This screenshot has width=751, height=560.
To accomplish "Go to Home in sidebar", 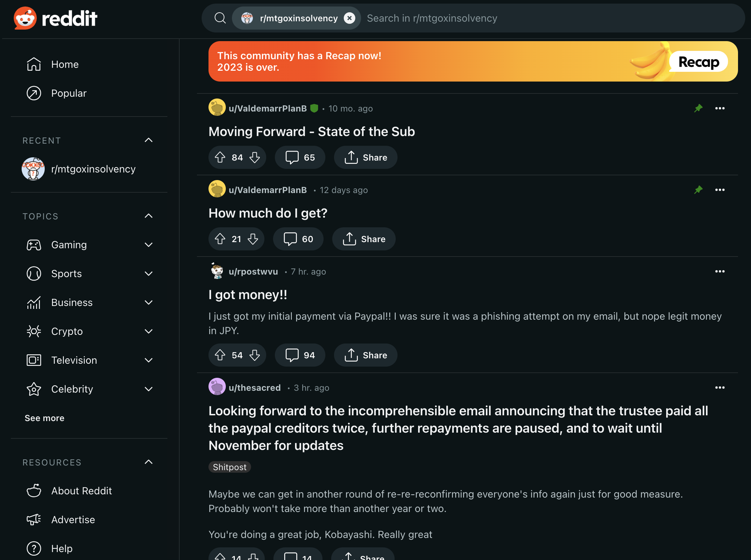I will (65, 64).
